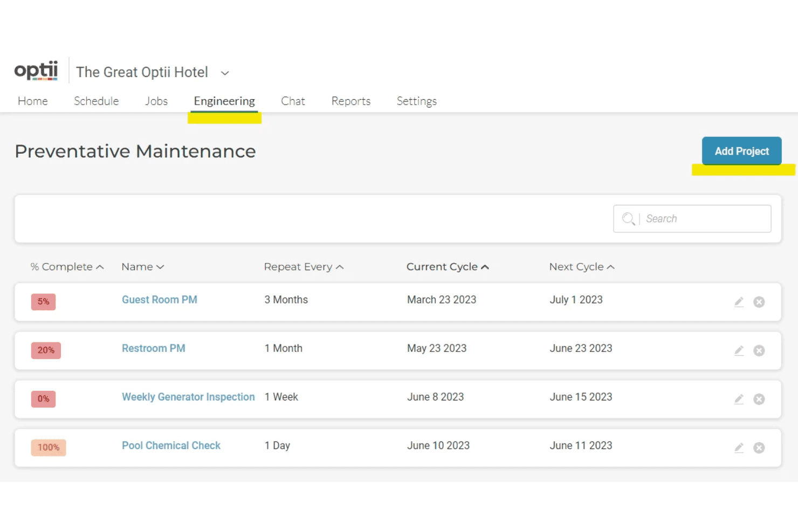Edit the Pool Chemical Check project
The height and width of the screenshot is (532, 798).
point(739,447)
